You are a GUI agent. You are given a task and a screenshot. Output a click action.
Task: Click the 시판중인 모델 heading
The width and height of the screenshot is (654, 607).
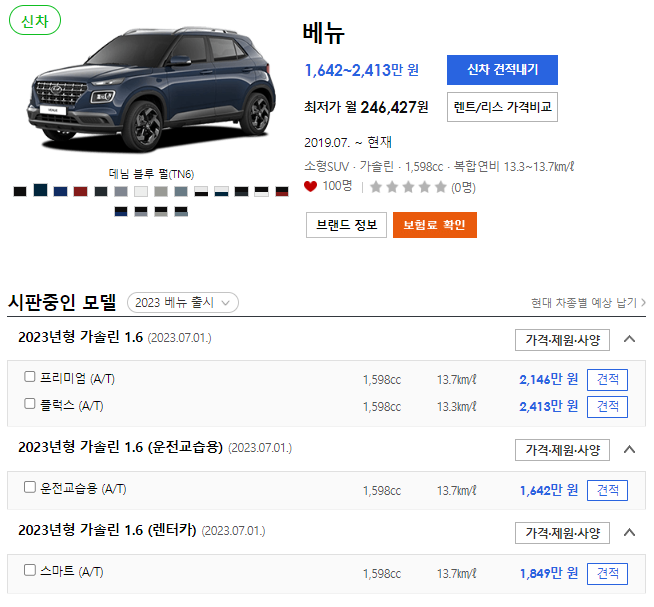[62, 302]
